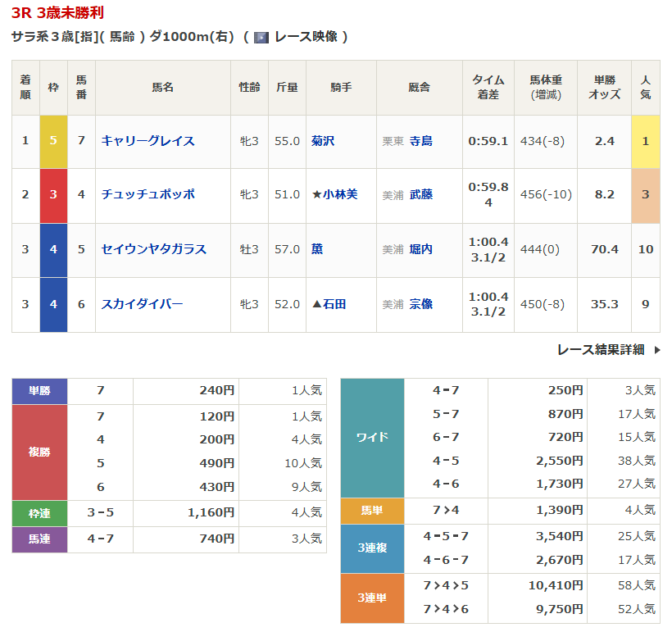Click the yellow frame 5 color cell
This screenshot has height=632, width=672.
coord(53,141)
